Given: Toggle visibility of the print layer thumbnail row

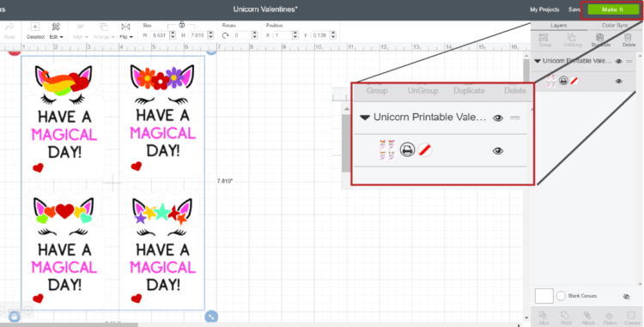Looking at the screenshot, I should pos(618,82).
